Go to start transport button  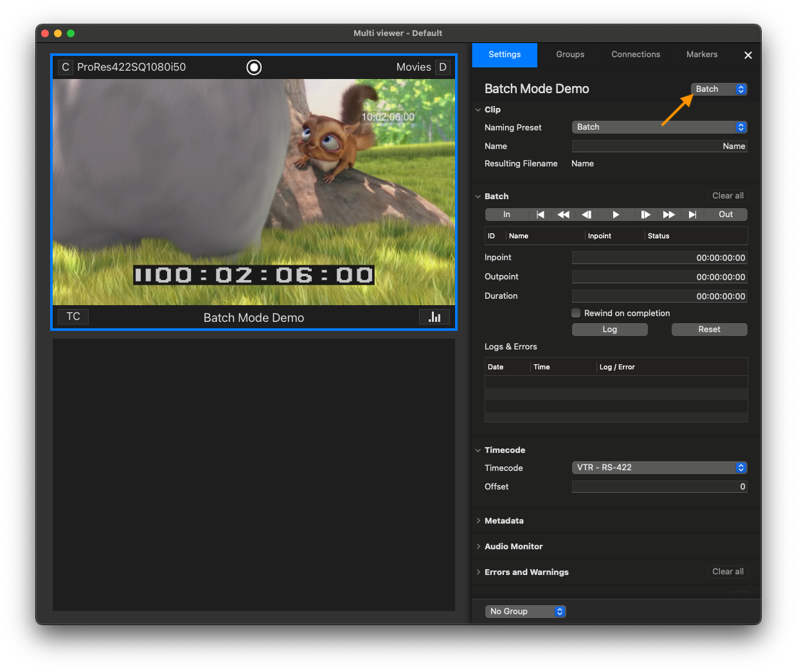coord(540,215)
